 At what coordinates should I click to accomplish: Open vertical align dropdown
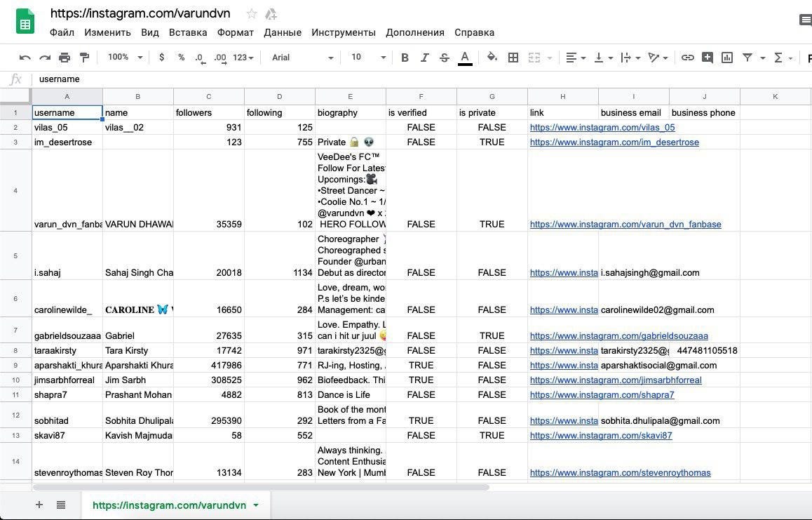point(603,58)
